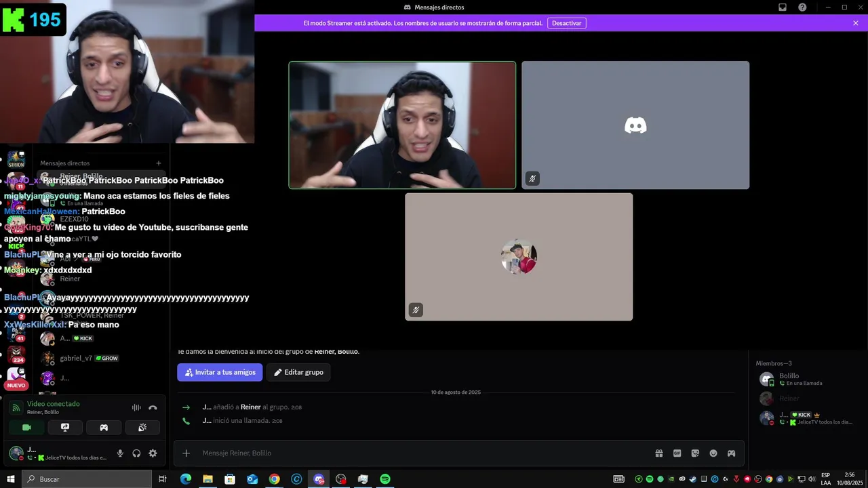Send a gift via the gift icon
Screen dimensions: 868x488
click(658, 453)
